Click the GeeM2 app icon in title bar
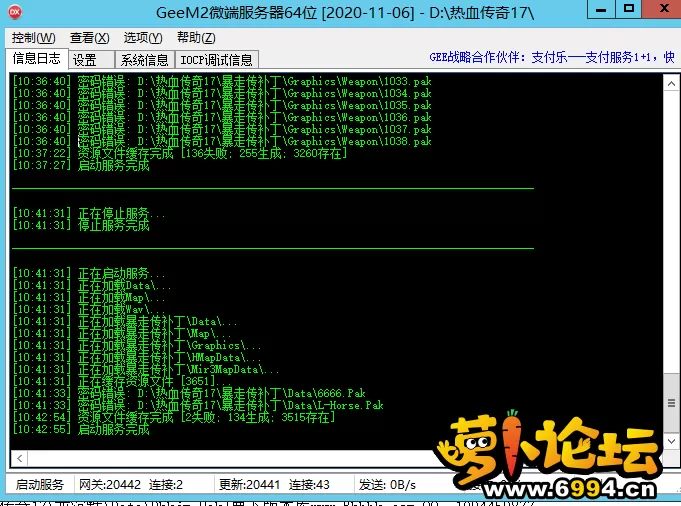Image resolution: width=681 pixels, height=506 pixels. (15, 11)
